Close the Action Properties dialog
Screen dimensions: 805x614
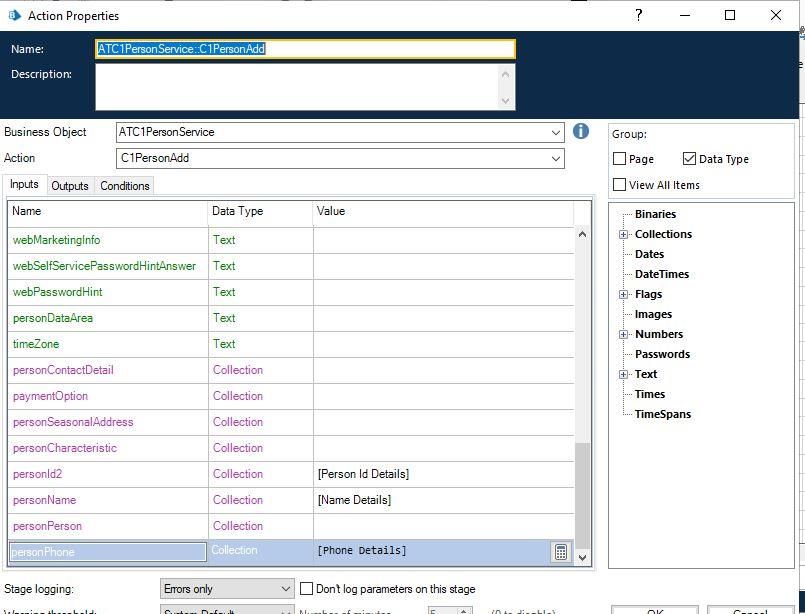776,15
